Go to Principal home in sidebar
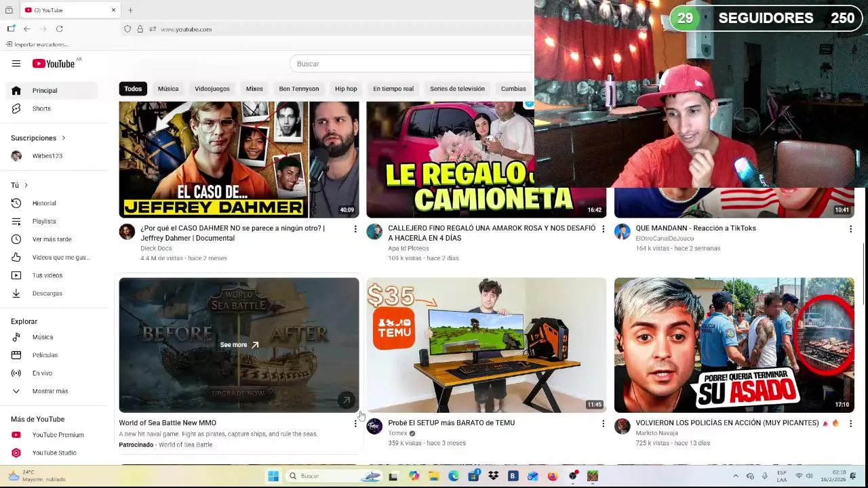This screenshot has width=868, height=488. click(52, 90)
